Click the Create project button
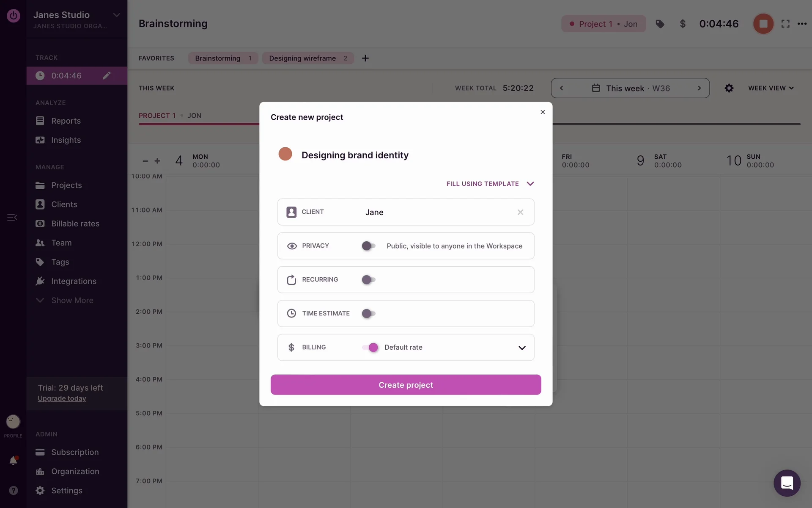812x508 pixels. [x=406, y=385]
